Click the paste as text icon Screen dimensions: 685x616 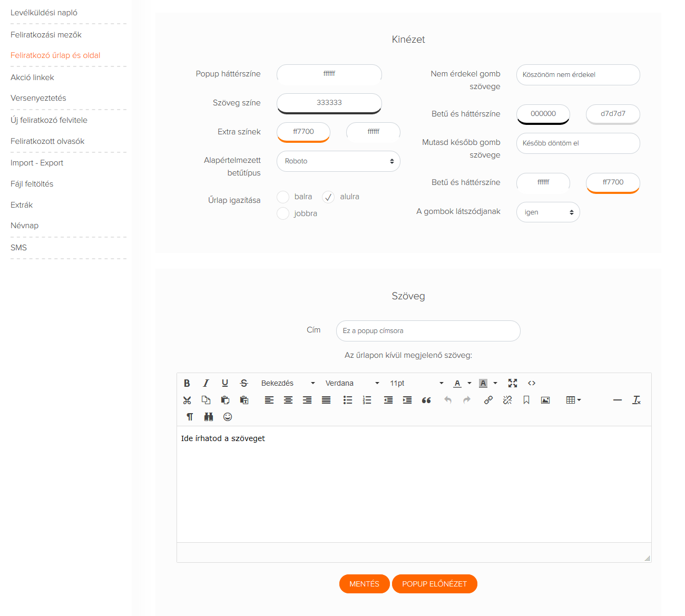[244, 400]
